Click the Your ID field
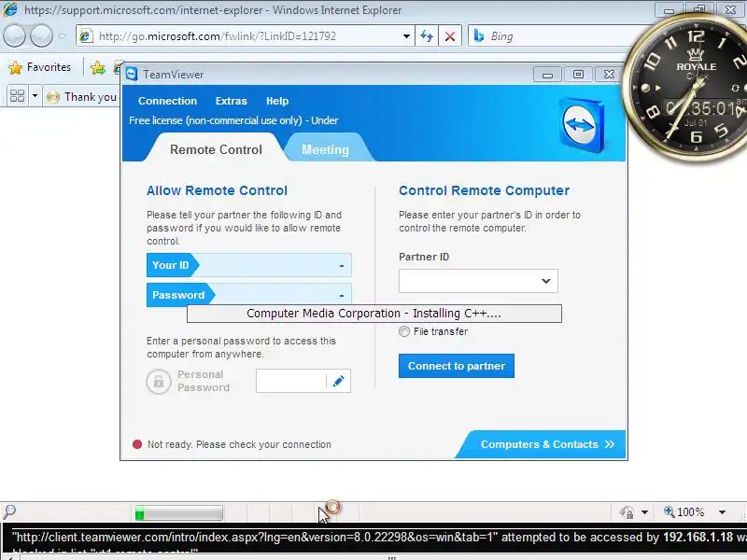 [249, 265]
